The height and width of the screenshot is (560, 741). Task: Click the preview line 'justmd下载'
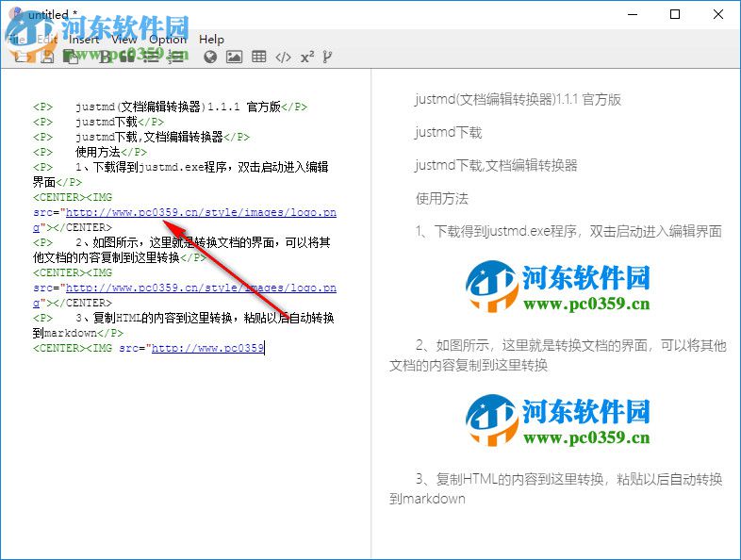pyautogui.click(x=449, y=132)
